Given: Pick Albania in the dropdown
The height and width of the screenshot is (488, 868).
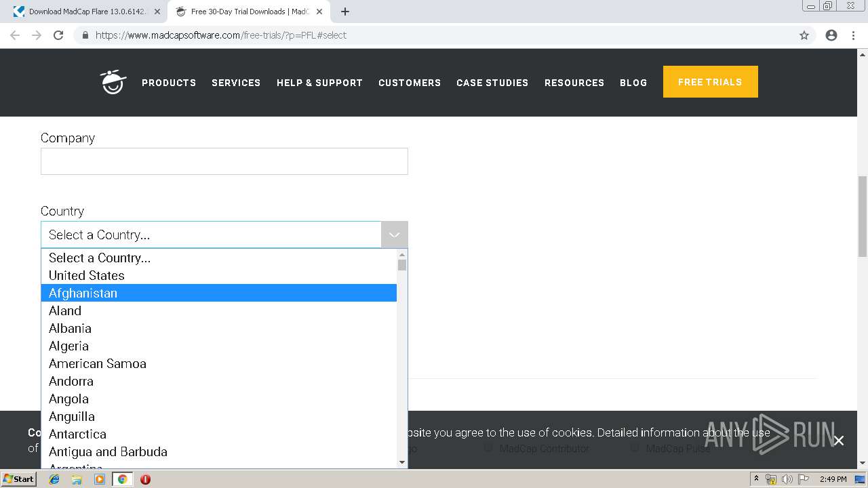Looking at the screenshot, I should tap(219, 328).
